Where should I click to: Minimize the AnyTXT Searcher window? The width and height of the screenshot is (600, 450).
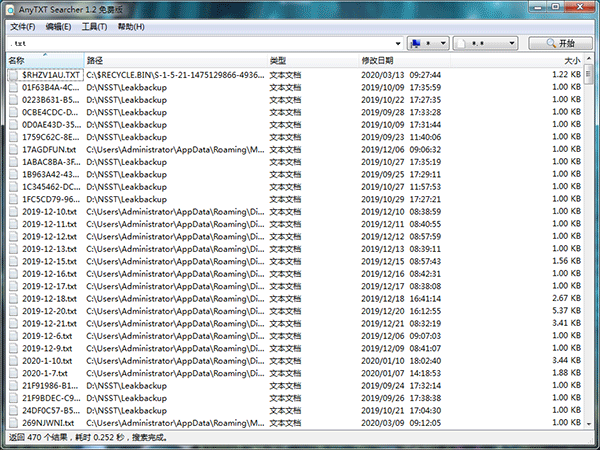pyautogui.click(x=538, y=7)
